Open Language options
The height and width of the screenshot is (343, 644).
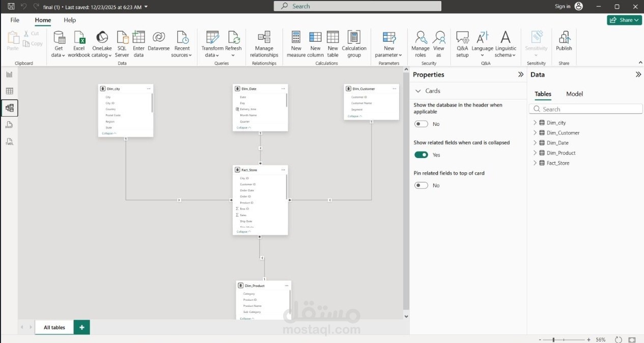coord(482,44)
